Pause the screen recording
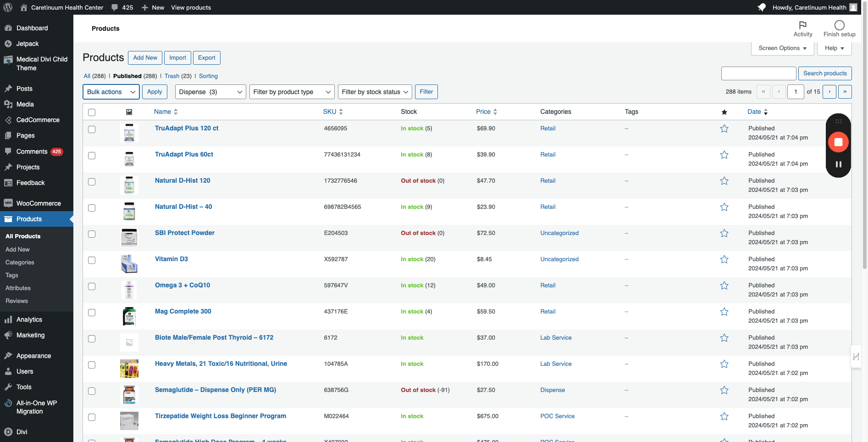Viewport: 868px width, 442px height. coord(838,164)
